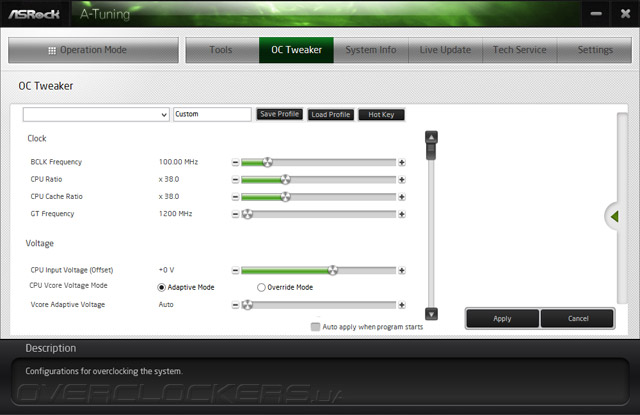This screenshot has height=415, width=640.
Task: Go to the Live Update tab
Action: click(445, 50)
